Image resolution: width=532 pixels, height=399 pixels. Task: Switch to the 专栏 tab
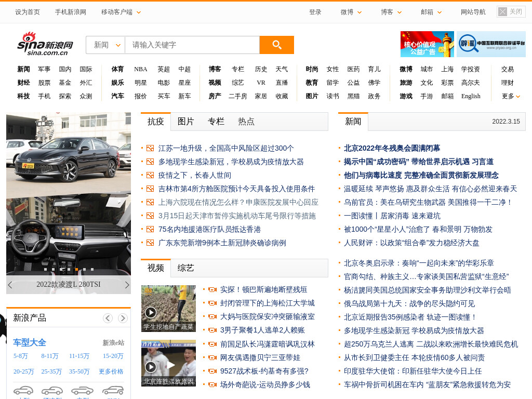216,122
